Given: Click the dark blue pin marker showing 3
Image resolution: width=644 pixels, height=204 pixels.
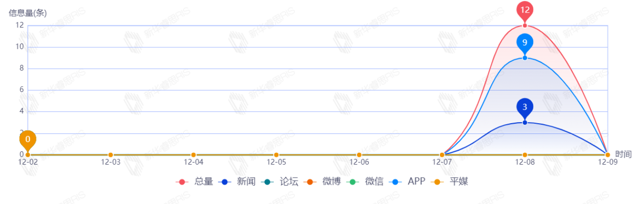Looking at the screenshot, I should [x=525, y=107].
